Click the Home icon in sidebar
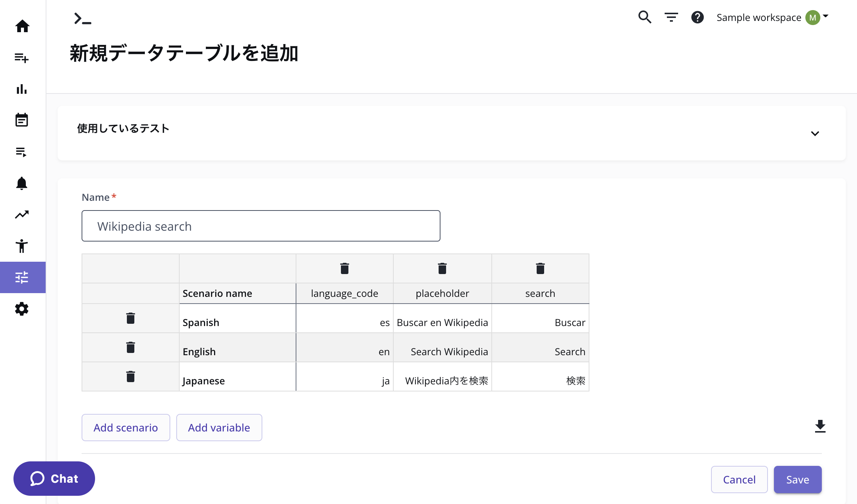The image size is (857, 504). pyautogui.click(x=22, y=26)
